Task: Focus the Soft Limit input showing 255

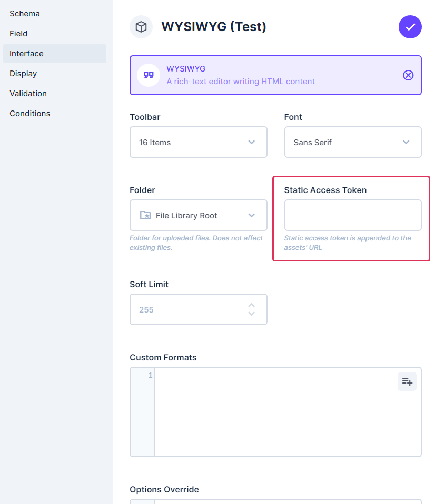Action: (x=190, y=309)
